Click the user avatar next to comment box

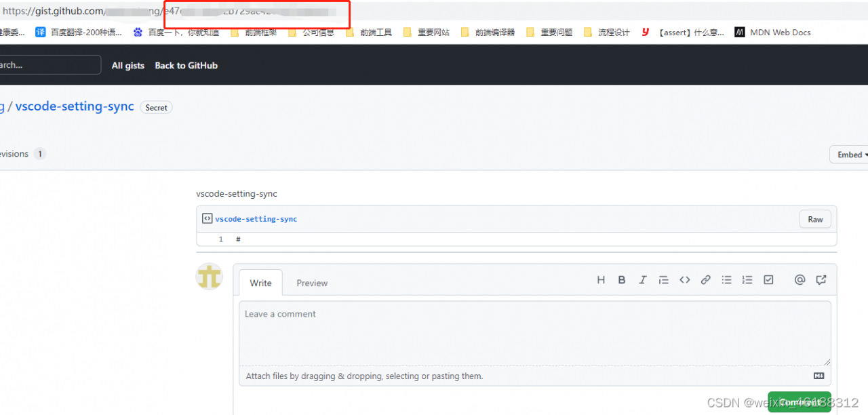(210, 277)
